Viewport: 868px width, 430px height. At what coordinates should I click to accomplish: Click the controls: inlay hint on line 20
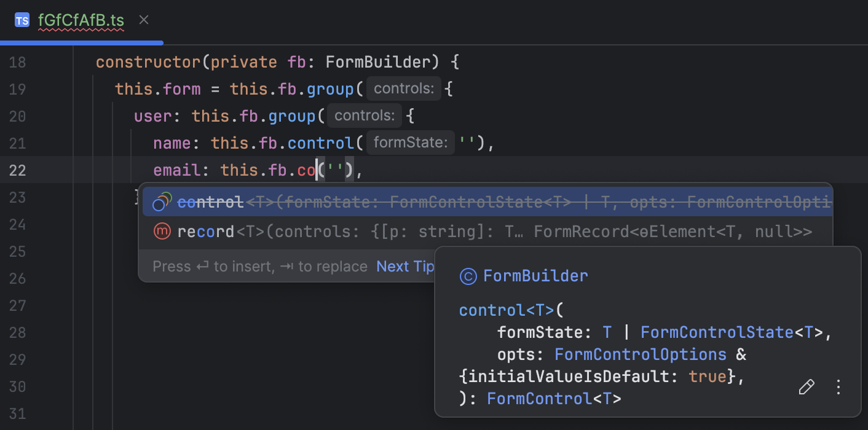[364, 115]
